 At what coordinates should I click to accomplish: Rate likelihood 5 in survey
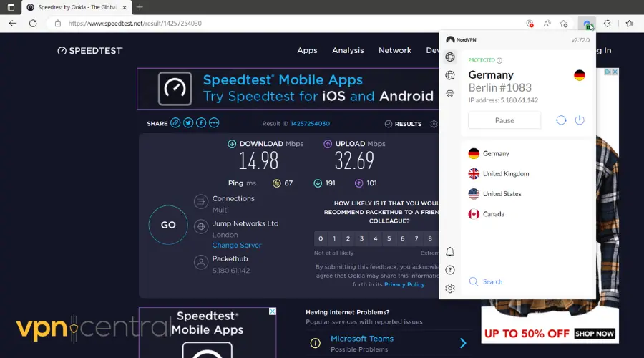click(x=389, y=238)
